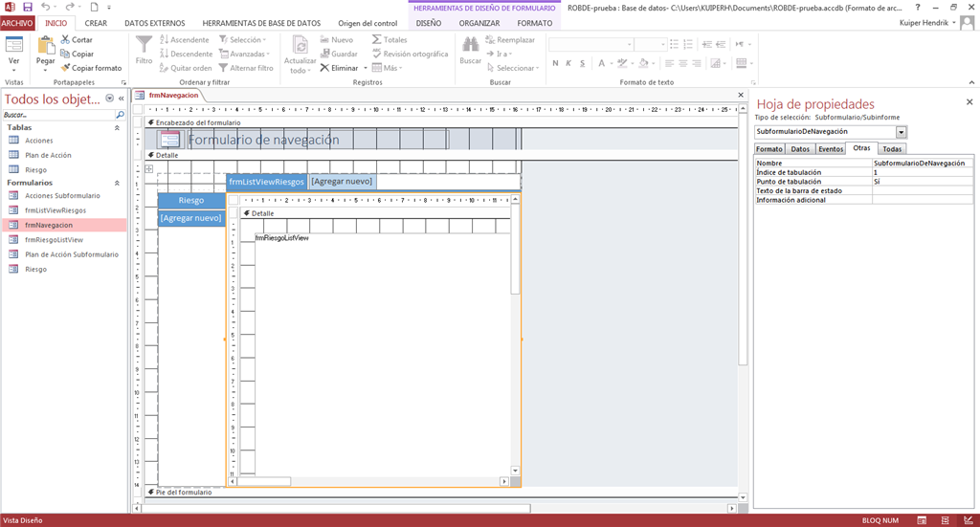The width and height of the screenshot is (980, 527).
Task: Redo the last action
Action: 69,7
